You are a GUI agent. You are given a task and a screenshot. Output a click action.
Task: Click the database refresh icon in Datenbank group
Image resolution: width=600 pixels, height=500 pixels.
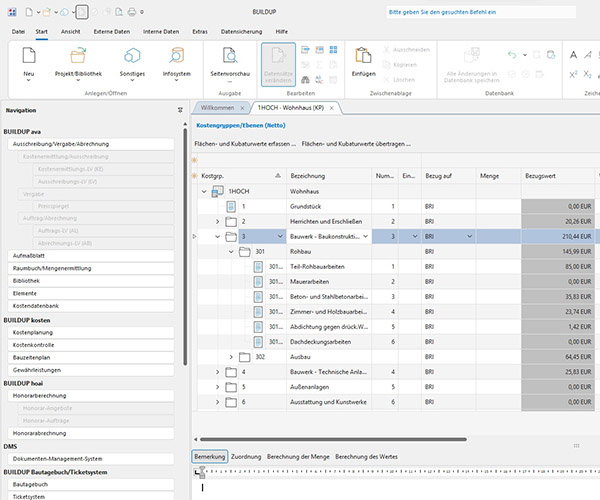tap(551, 55)
